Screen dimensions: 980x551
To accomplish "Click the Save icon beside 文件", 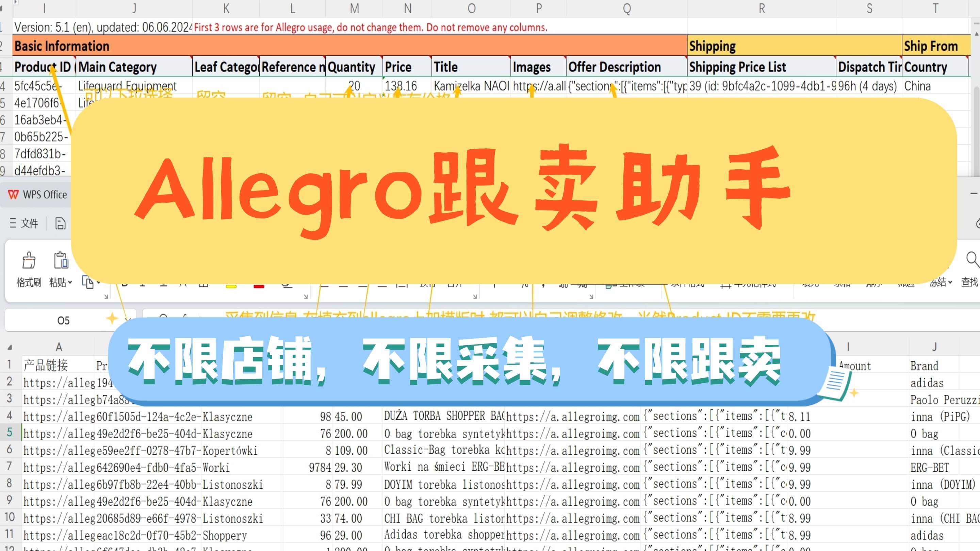I will click(x=60, y=223).
